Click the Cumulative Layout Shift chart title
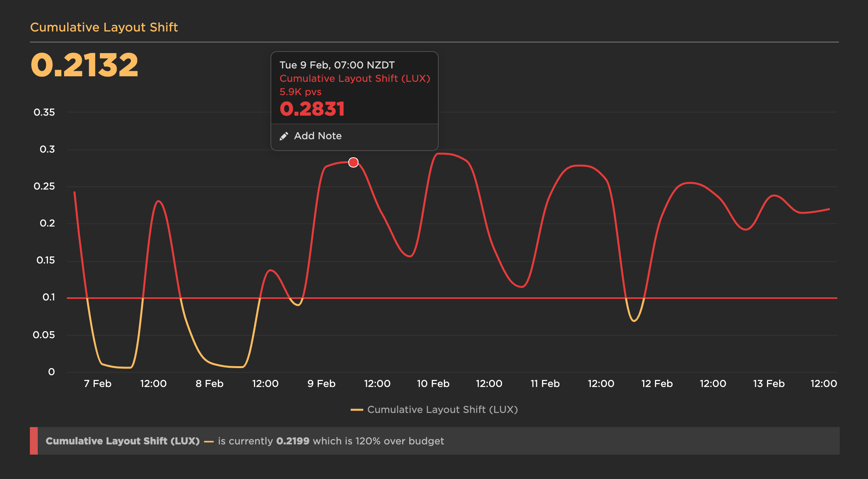Image resolution: width=868 pixels, height=479 pixels. [x=104, y=27]
